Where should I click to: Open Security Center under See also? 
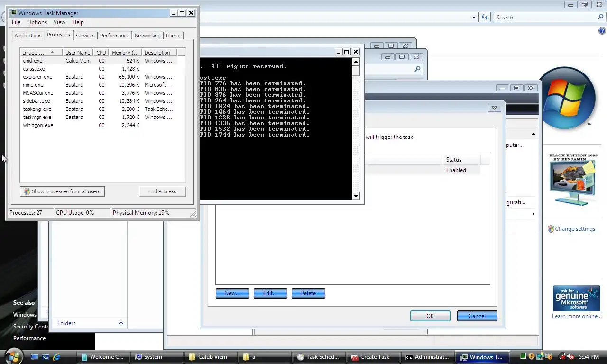tap(31, 327)
